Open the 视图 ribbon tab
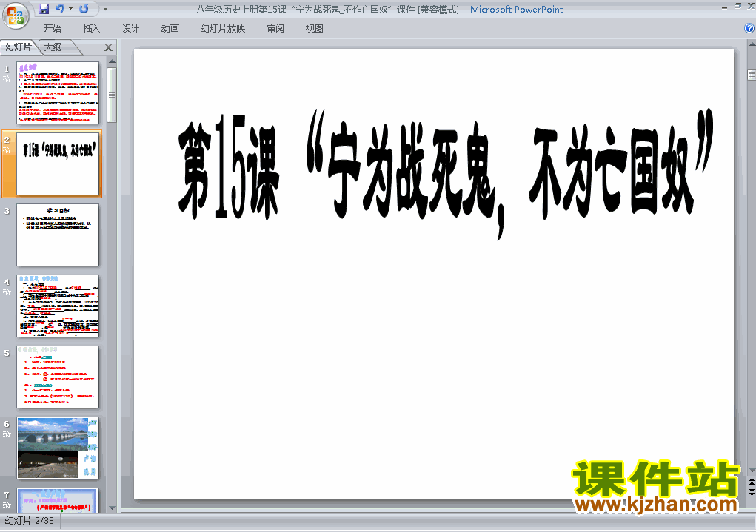Screen dimensions: 756x532 tap(315, 28)
